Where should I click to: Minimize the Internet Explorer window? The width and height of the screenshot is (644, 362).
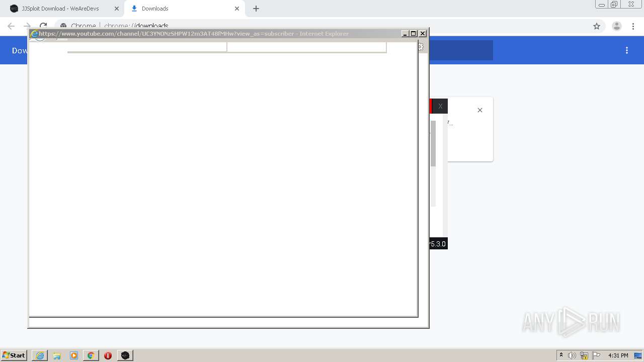(405, 34)
